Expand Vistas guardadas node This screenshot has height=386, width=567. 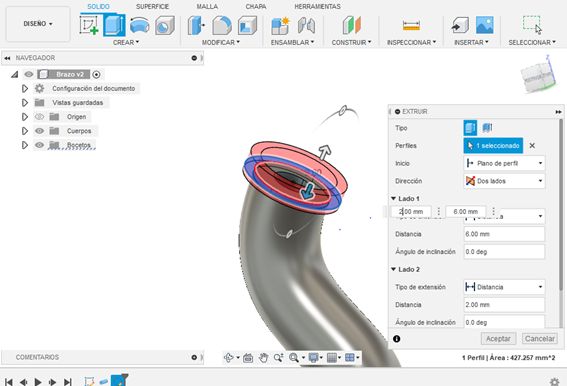pyautogui.click(x=25, y=102)
